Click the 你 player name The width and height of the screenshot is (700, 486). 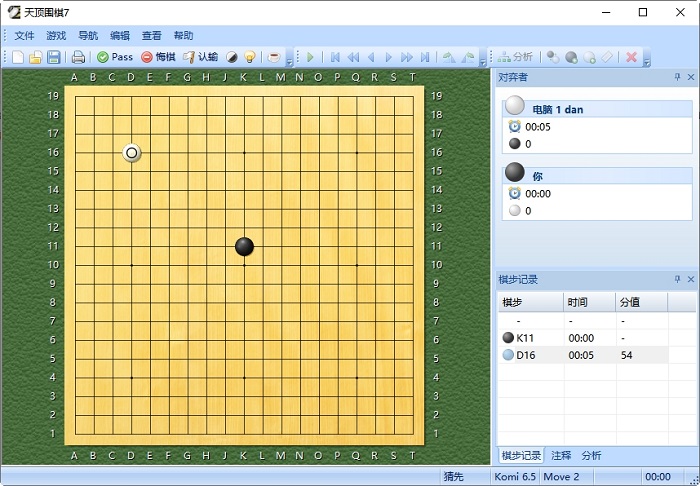[538, 176]
